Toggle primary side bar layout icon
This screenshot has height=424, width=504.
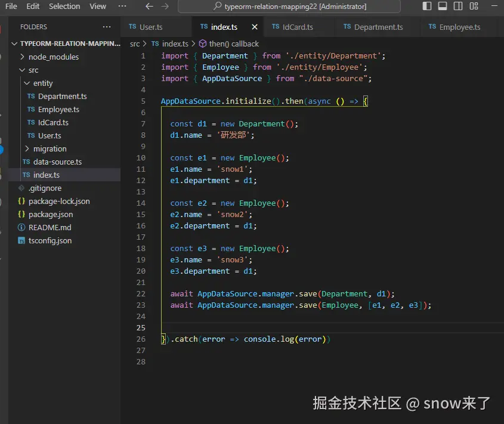pos(427,6)
